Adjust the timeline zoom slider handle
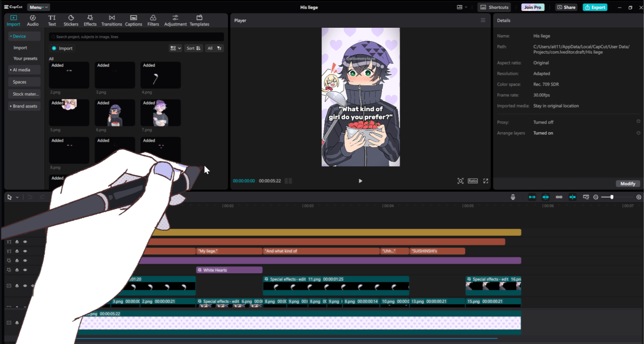Screen dimensions: 644x344 tap(612, 197)
